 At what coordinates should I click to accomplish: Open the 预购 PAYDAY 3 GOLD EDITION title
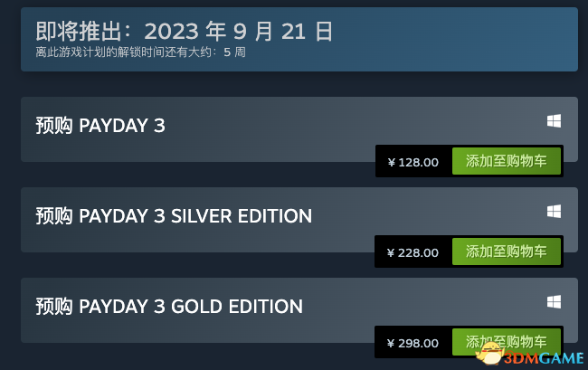point(168,306)
